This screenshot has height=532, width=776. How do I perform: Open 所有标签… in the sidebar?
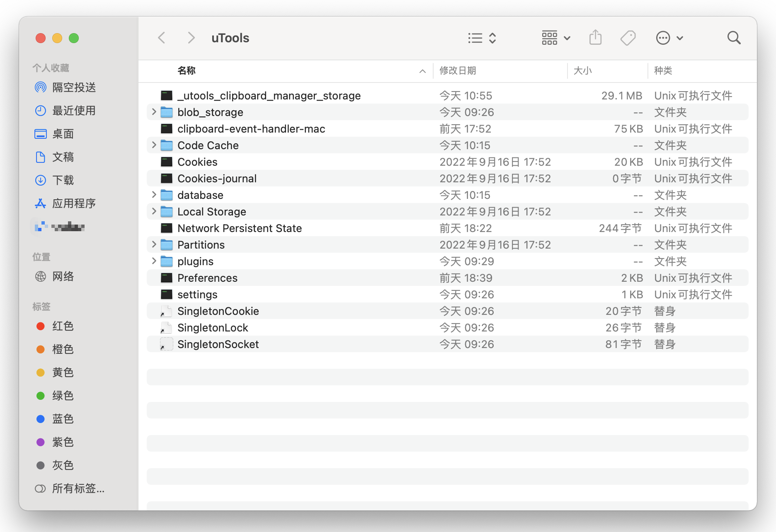click(x=70, y=488)
